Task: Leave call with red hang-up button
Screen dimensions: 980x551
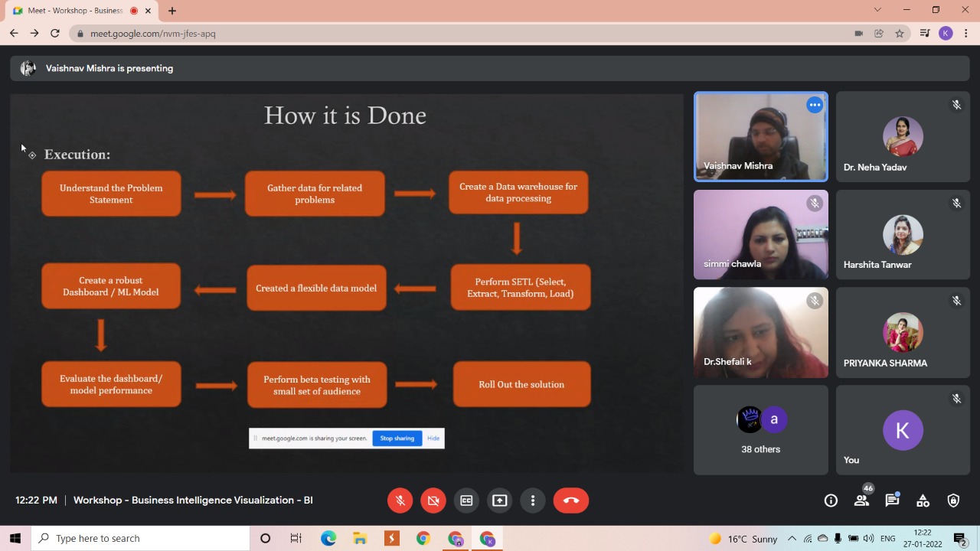Action: point(571,500)
